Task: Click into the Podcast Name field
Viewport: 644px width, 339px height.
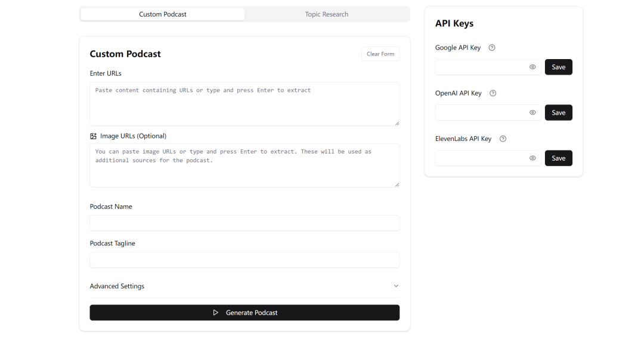Action: pyautogui.click(x=245, y=223)
